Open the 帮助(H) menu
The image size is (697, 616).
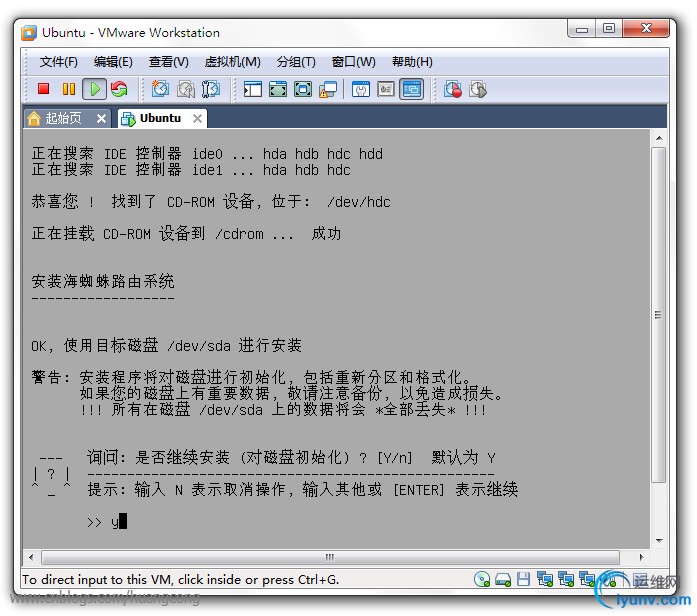(412, 62)
